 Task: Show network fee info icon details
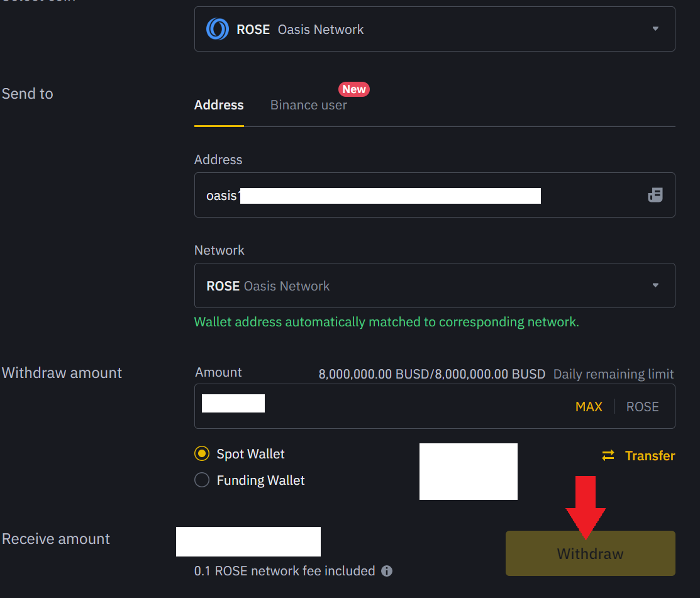pos(387,571)
